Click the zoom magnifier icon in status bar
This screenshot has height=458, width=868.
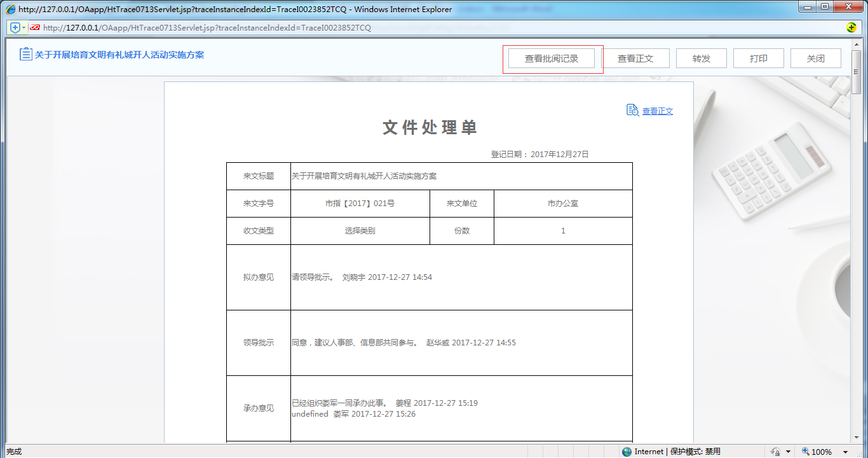805,451
